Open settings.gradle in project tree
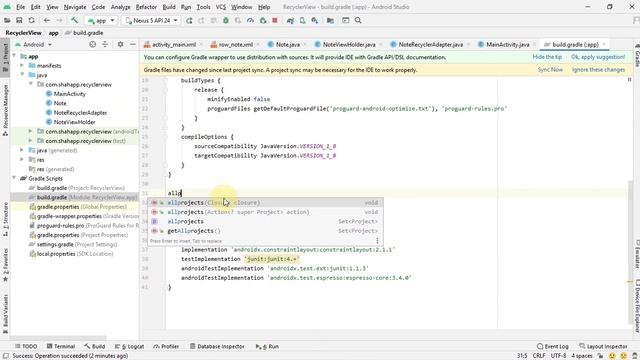This screenshot has height=360, width=640. point(73,244)
